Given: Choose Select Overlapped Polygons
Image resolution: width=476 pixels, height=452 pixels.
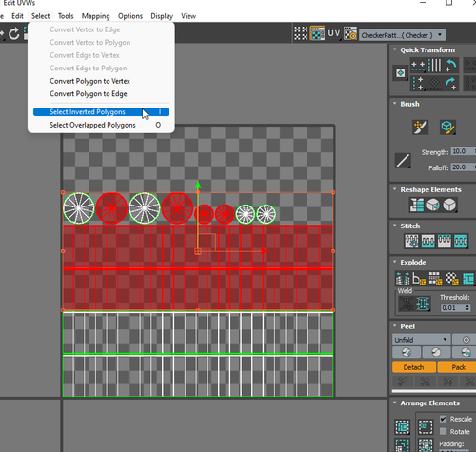Looking at the screenshot, I should click(101, 125).
